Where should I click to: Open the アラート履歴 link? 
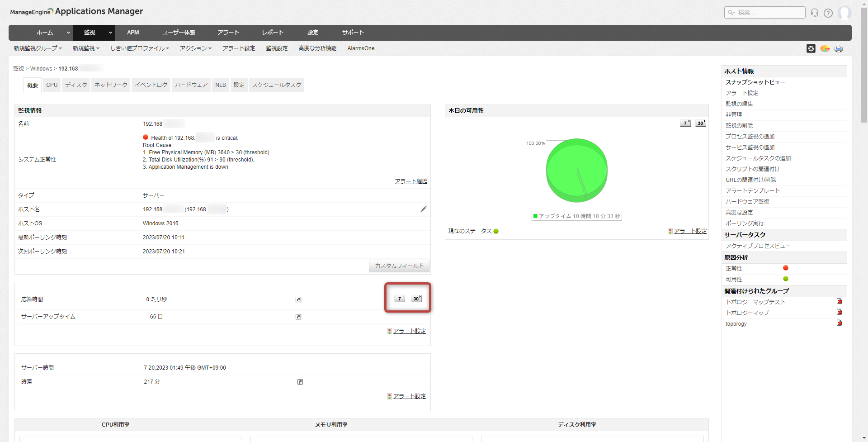coord(410,181)
